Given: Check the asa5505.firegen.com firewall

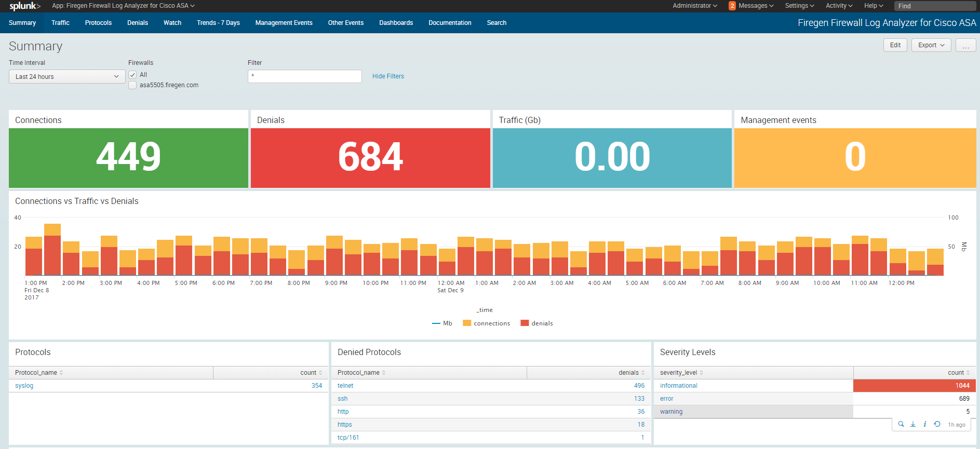Looking at the screenshot, I should click(x=132, y=85).
